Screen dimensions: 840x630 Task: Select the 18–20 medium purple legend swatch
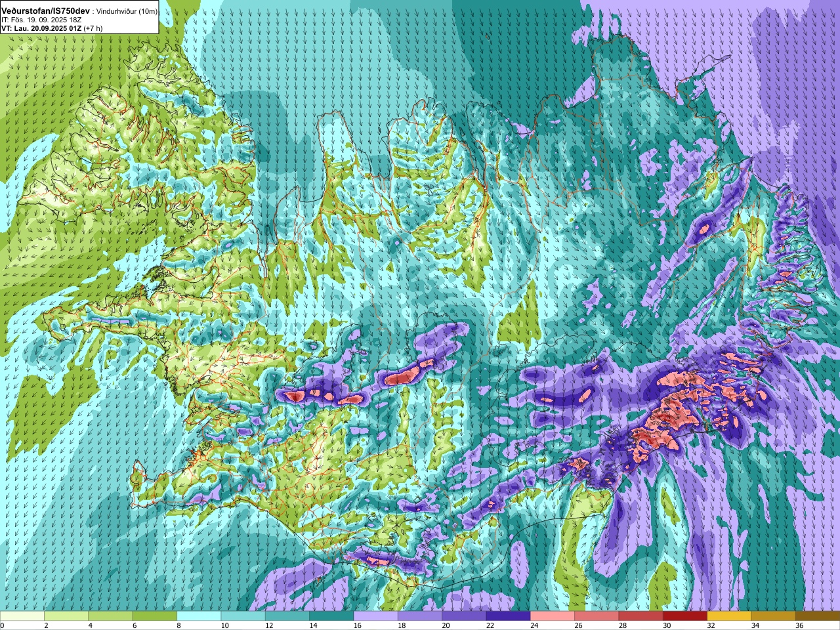pos(420,616)
